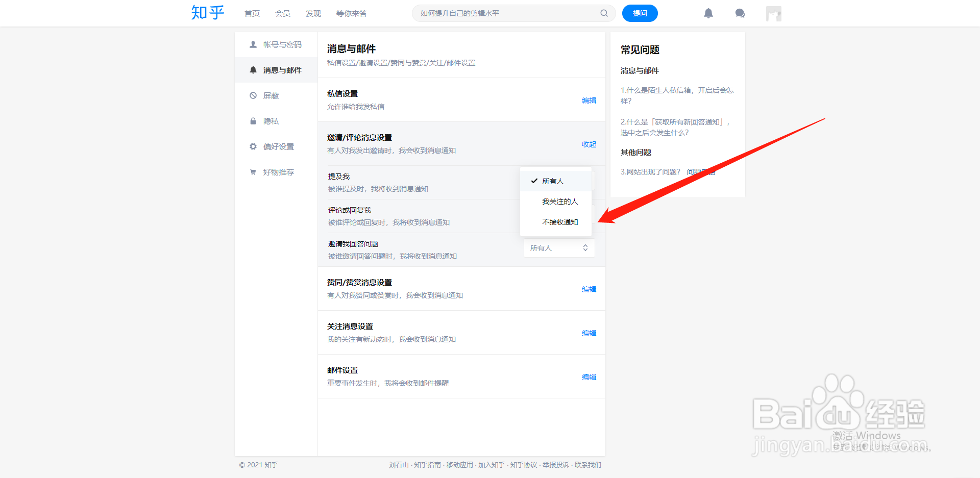Expand 私信设置 by clicking 编辑

(589, 100)
